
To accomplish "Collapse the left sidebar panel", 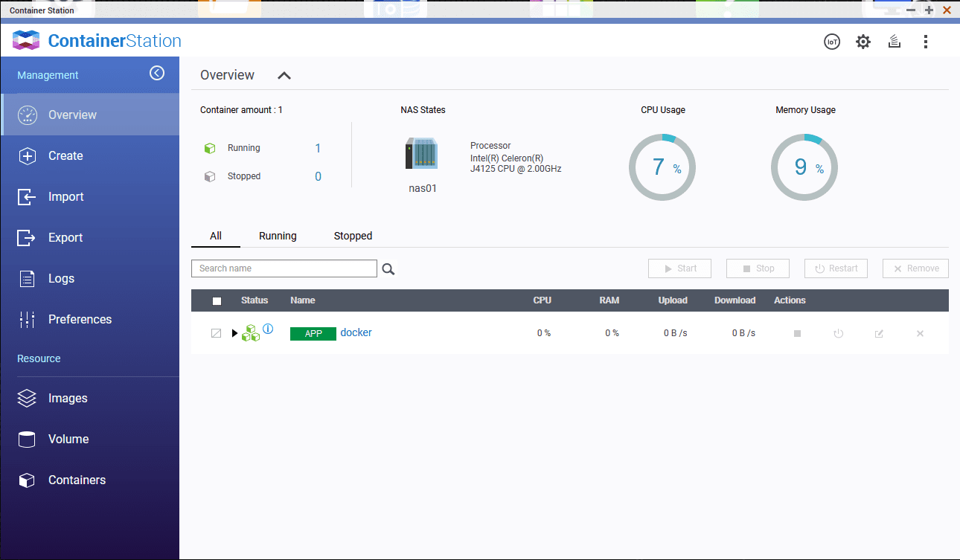I will click(x=157, y=73).
